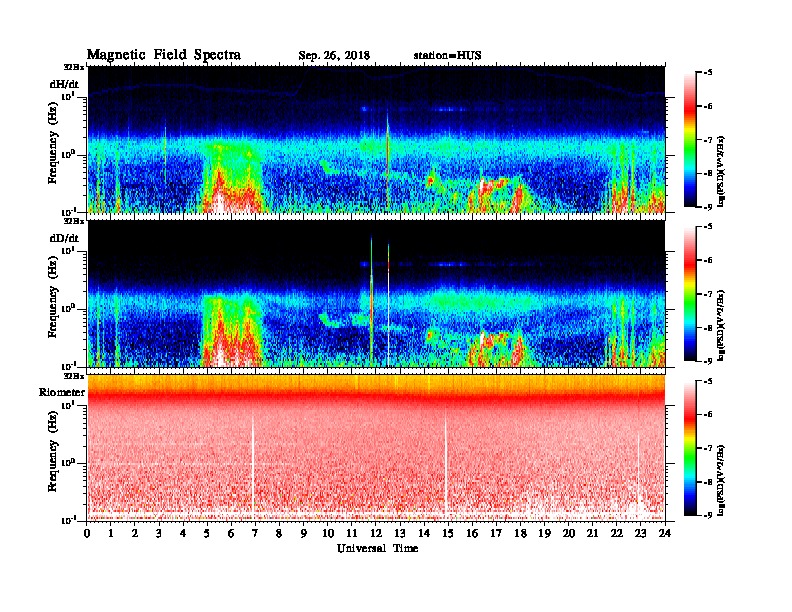Click hour tick label "12" on the time axis
Image resolution: width=792 pixels, height=612 pixels.
[x=376, y=533]
